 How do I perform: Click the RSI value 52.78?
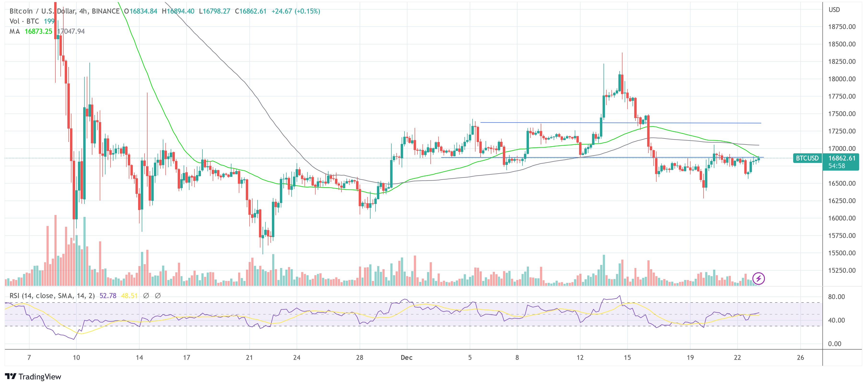108,296
